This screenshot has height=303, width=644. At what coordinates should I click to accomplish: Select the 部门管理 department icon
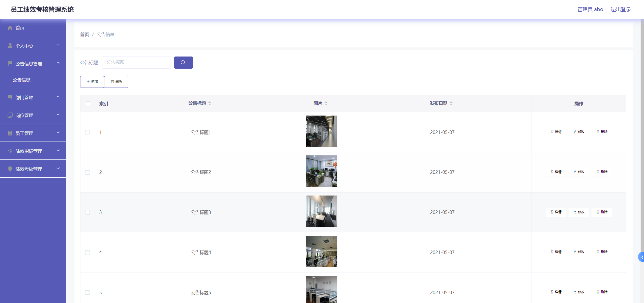pyautogui.click(x=10, y=97)
